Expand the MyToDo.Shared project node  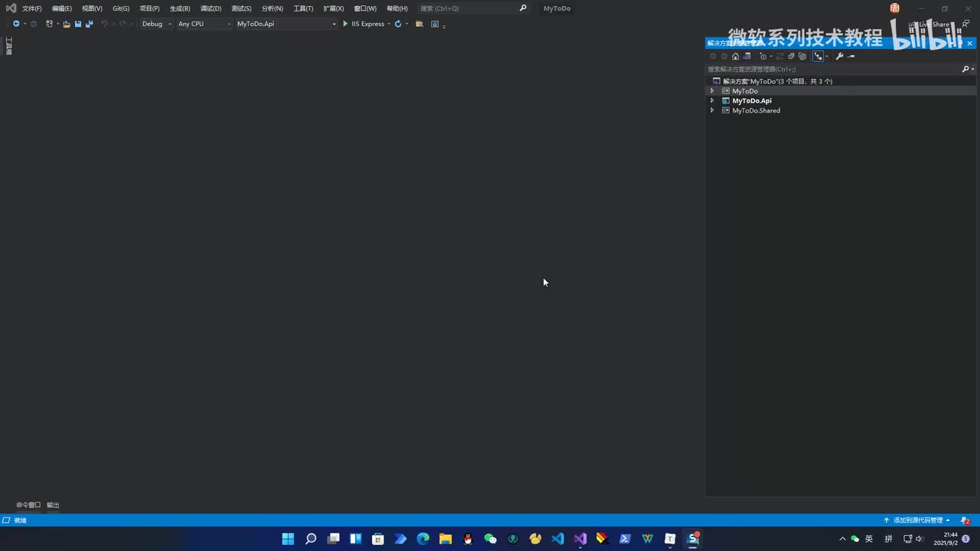tap(712, 111)
